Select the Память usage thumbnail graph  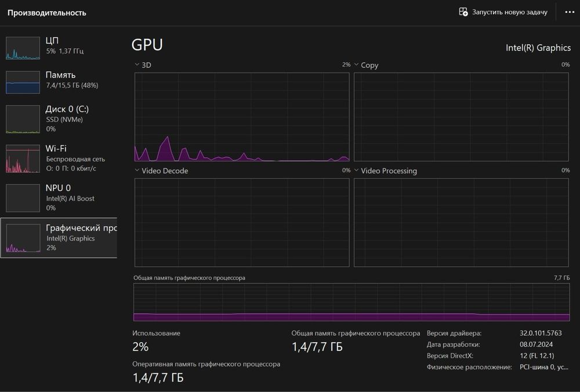[23, 82]
